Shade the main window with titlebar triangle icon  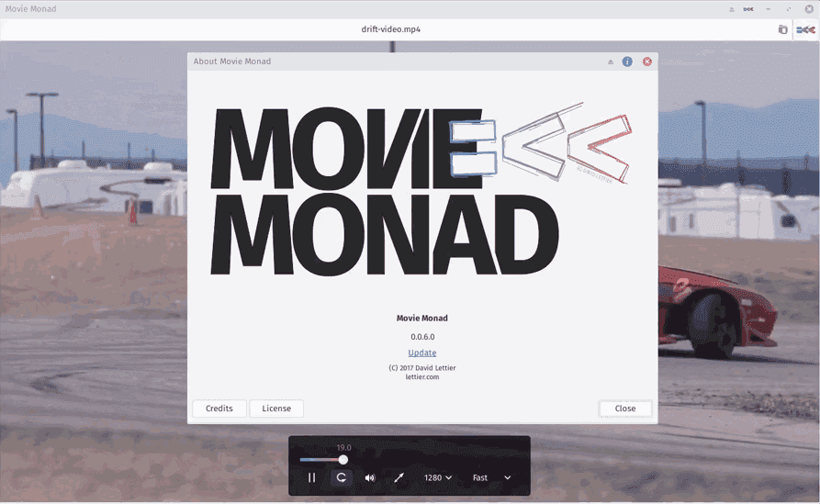pos(732,9)
